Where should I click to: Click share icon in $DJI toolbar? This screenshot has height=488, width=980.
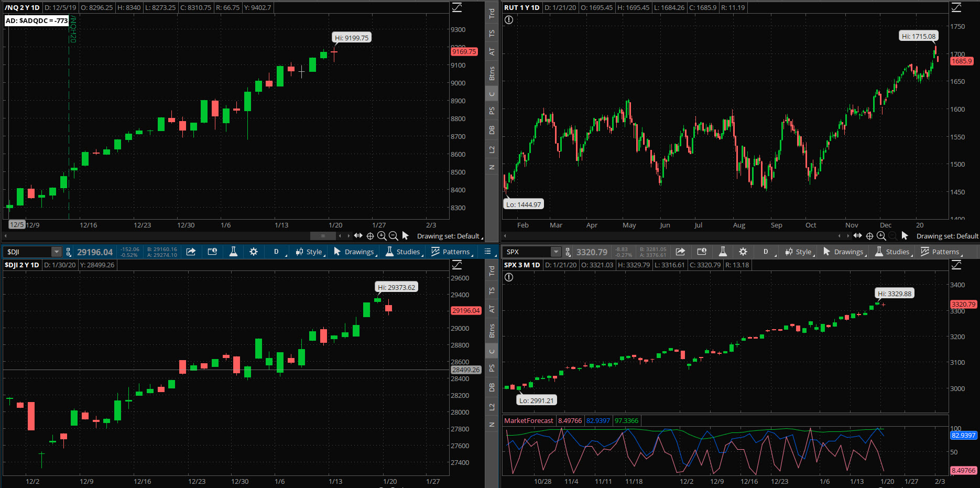pyautogui.click(x=191, y=252)
